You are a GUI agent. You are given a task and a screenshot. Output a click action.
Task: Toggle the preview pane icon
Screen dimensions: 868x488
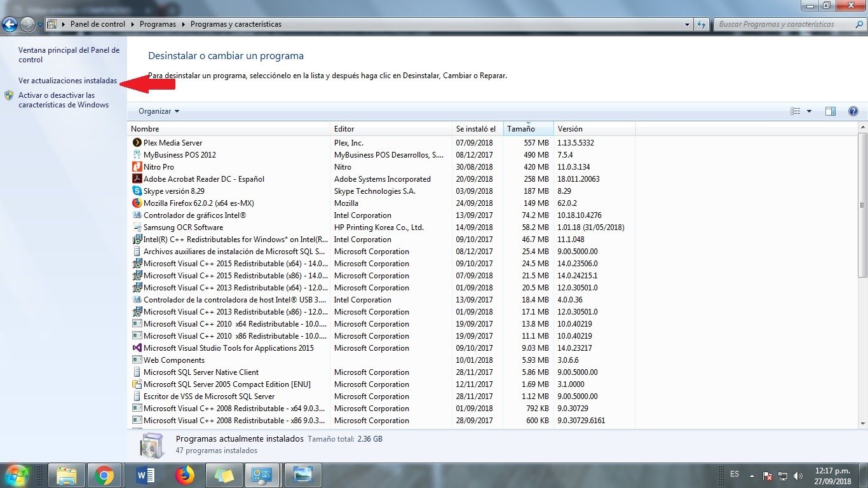point(831,111)
